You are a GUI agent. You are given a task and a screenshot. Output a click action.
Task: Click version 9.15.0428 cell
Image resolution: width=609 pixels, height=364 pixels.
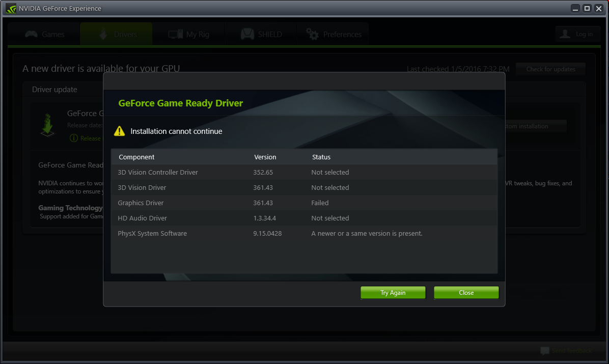coord(267,233)
